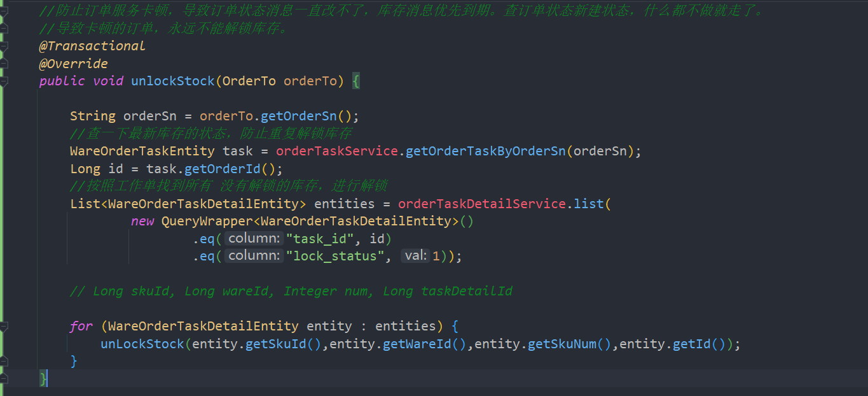The image size is (868, 396).
Task: Fold the unlockStock method at its signature
Action: click(4, 81)
